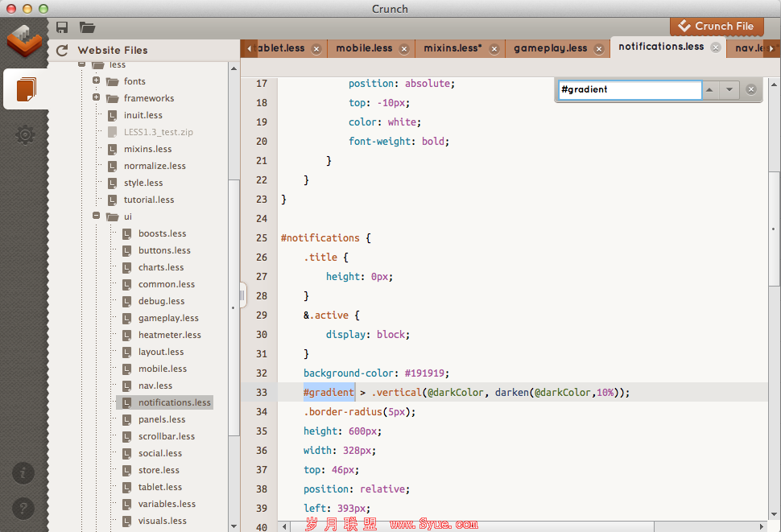The height and width of the screenshot is (532, 781).
Task: Open boosts.less file
Action: point(162,234)
